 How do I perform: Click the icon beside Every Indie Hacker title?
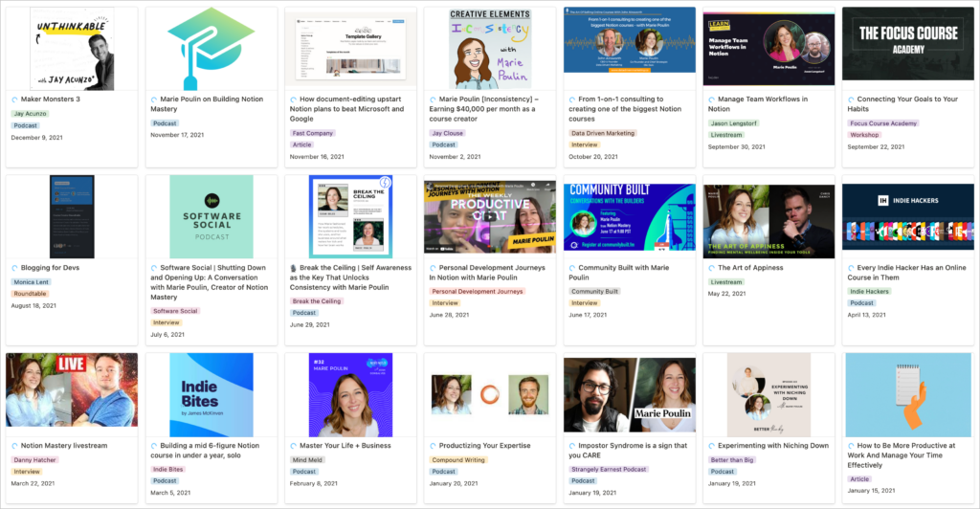pyautogui.click(x=851, y=268)
